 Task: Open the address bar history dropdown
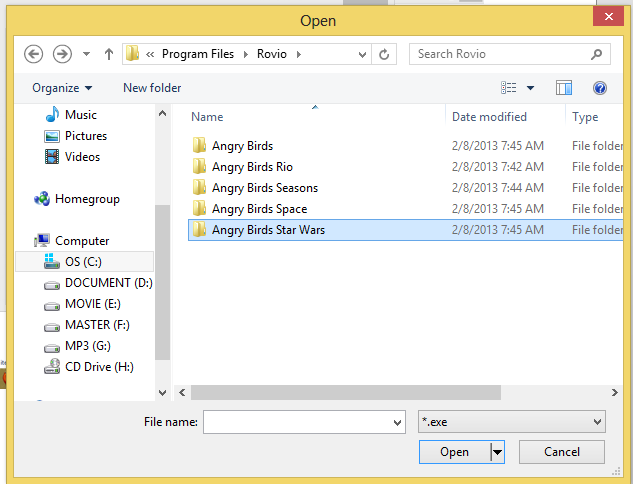click(x=362, y=54)
